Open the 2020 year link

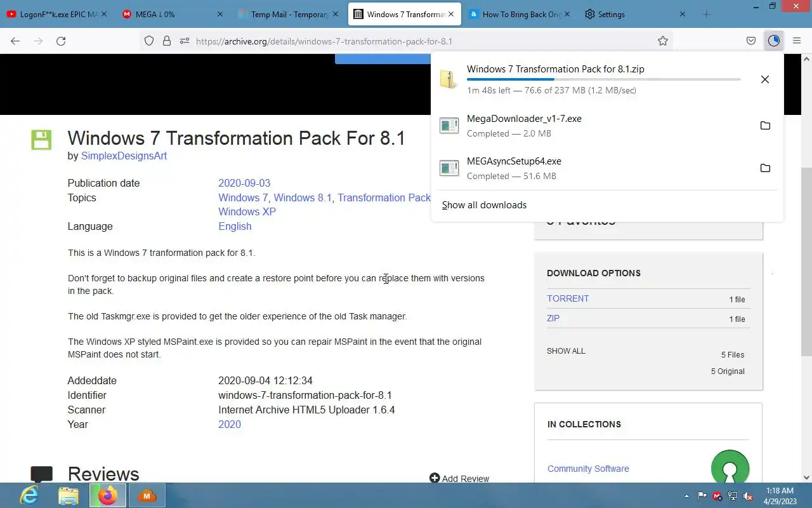[230, 424]
